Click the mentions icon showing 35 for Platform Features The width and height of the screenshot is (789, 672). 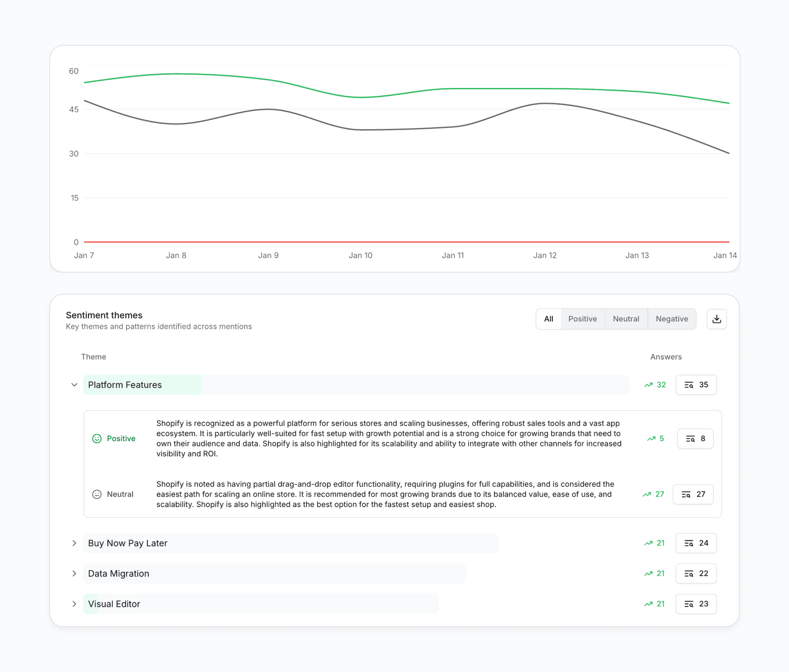click(x=696, y=385)
